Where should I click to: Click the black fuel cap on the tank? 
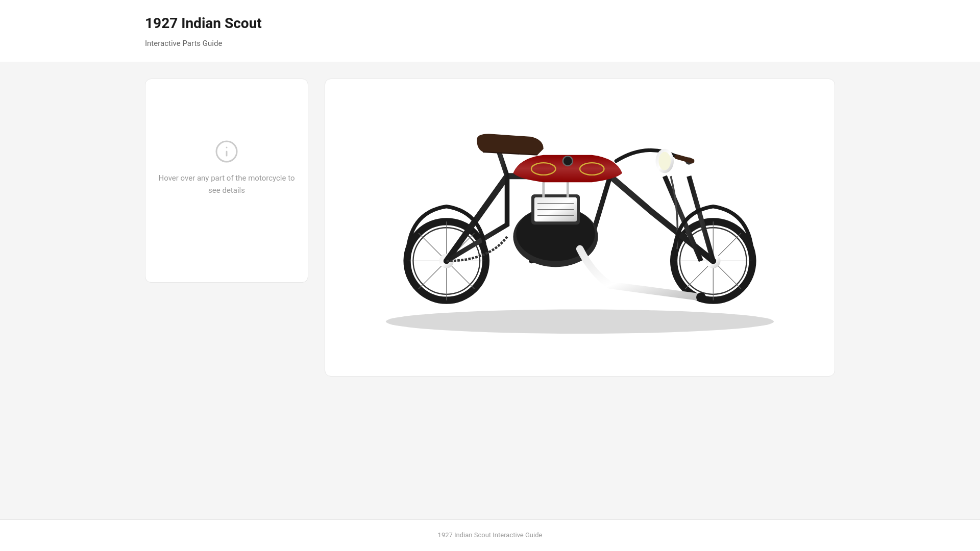[568, 161]
